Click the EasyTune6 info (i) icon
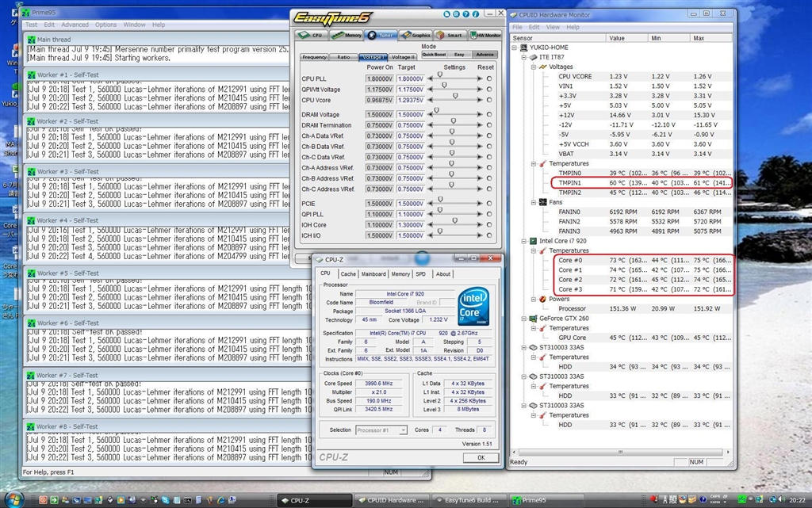 click(475, 14)
